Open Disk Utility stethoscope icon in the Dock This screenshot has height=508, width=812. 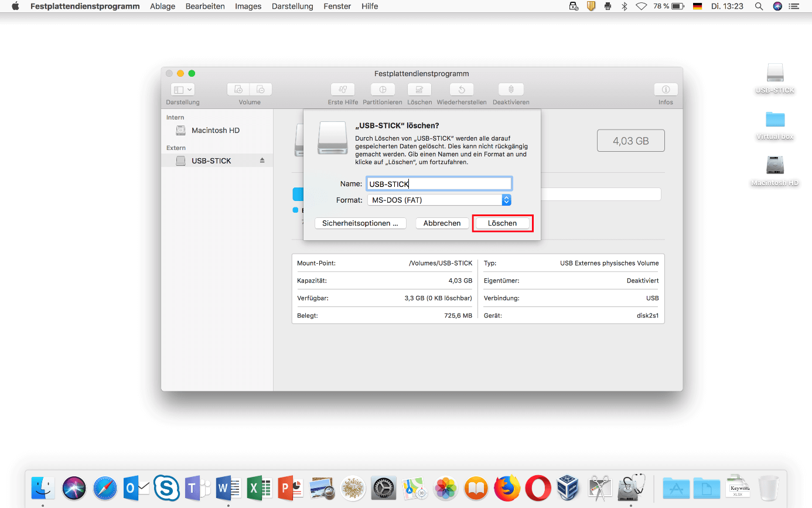[631, 487]
